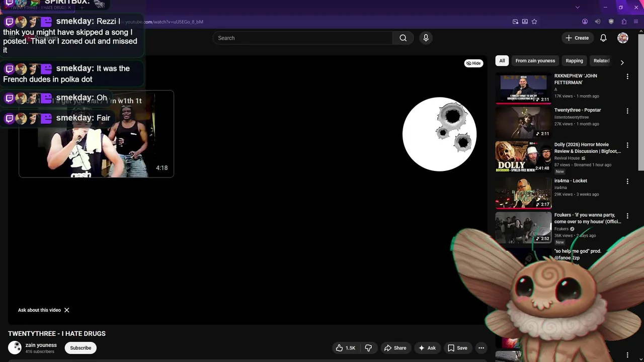Share this video
Image resolution: width=644 pixels, height=362 pixels.
(395, 348)
